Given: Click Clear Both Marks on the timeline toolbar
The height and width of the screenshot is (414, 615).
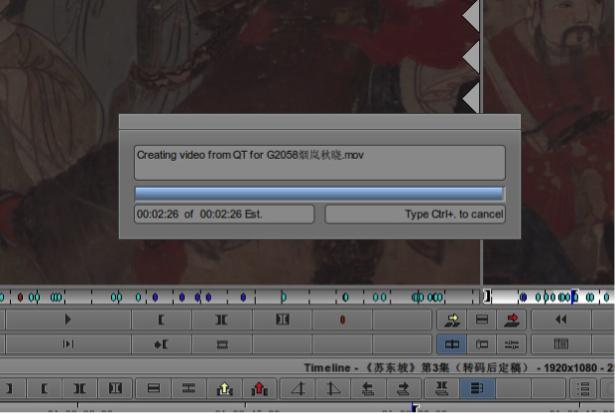Looking at the screenshot, I should 115,388.
